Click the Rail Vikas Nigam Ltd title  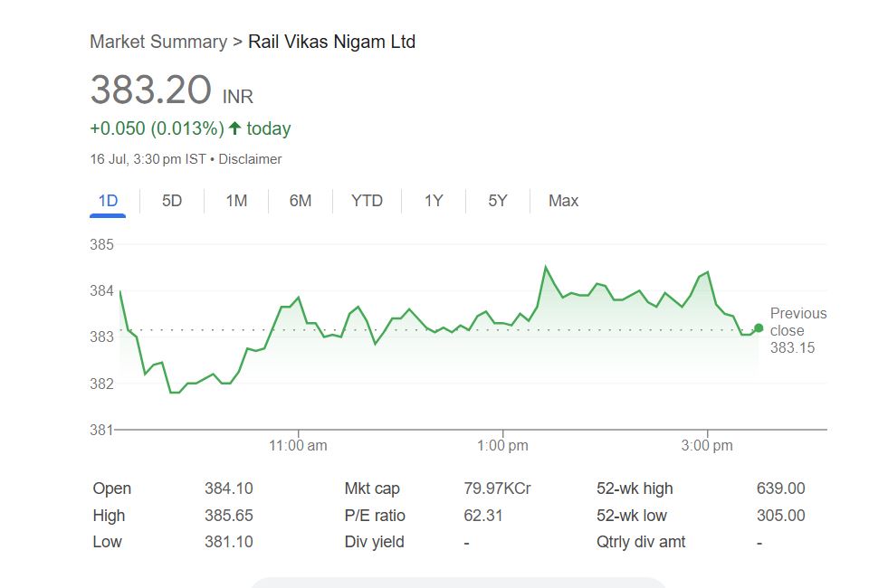(x=331, y=42)
